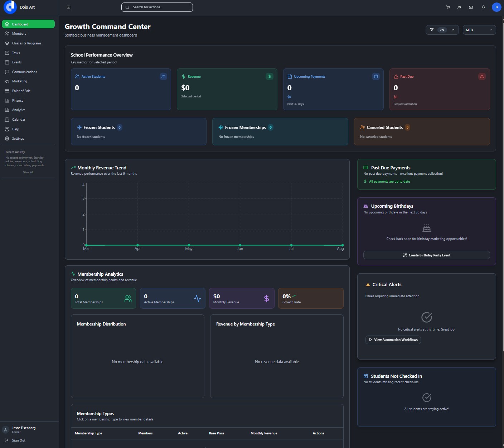Toggle the sidebar collapse icon
Image resolution: width=504 pixels, height=448 pixels.
[68, 7]
